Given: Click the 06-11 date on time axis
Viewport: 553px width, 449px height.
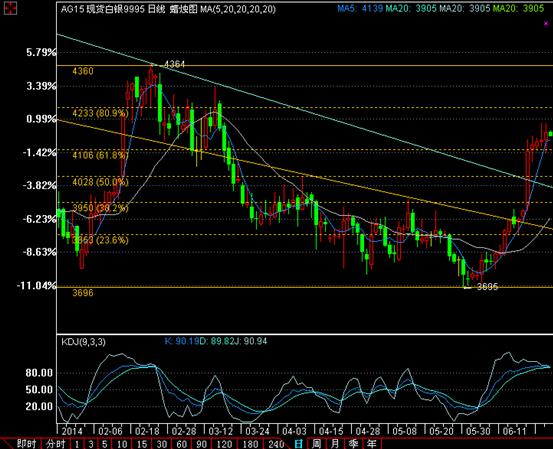Looking at the screenshot, I should point(515,431).
